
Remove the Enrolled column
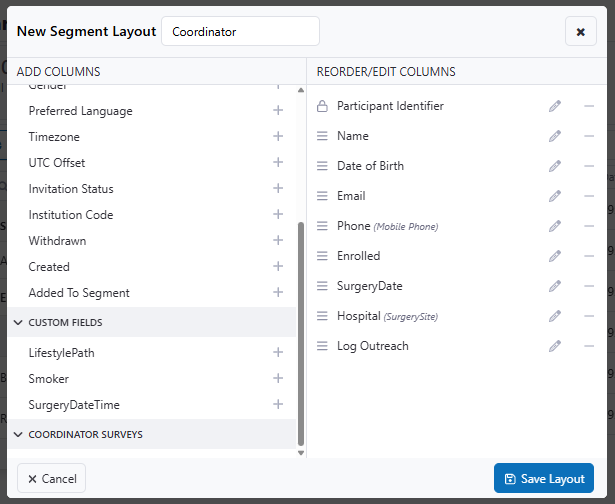pos(589,256)
